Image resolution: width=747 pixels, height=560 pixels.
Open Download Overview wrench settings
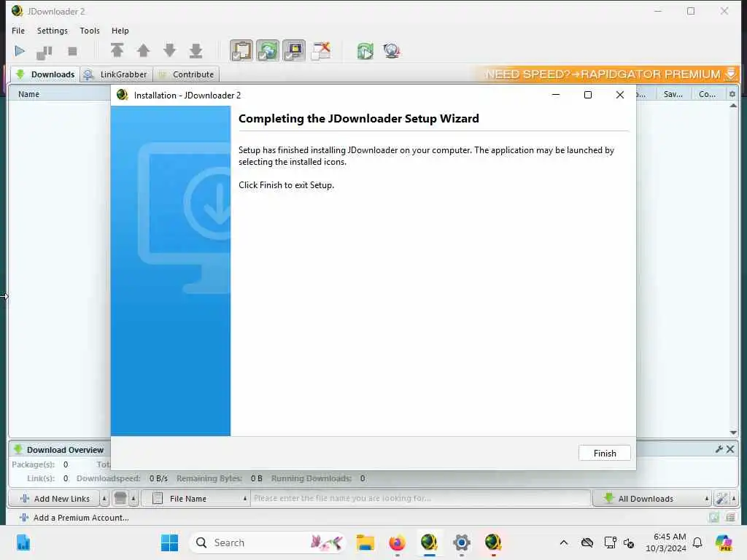point(719,449)
